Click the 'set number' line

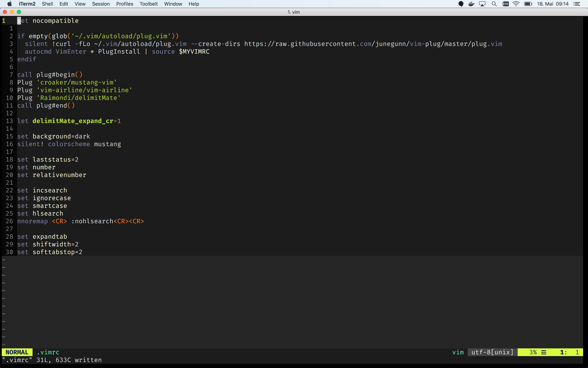[36, 167]
